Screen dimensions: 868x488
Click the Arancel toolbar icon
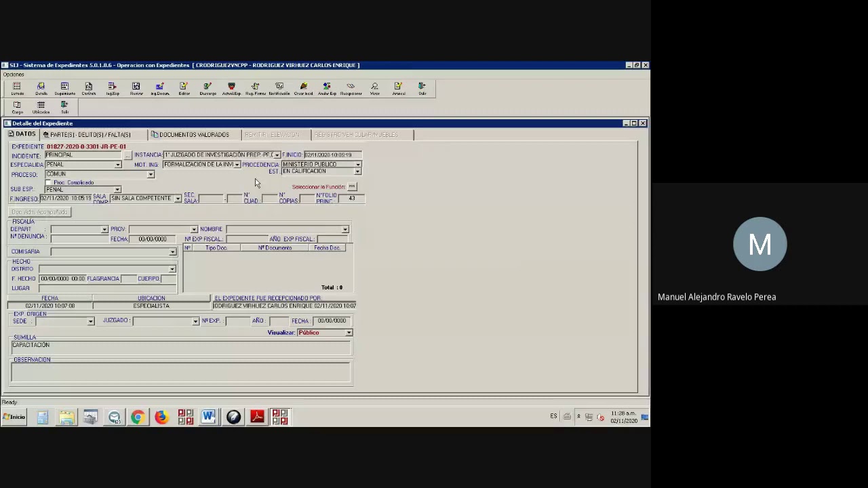tap(398, 89)
